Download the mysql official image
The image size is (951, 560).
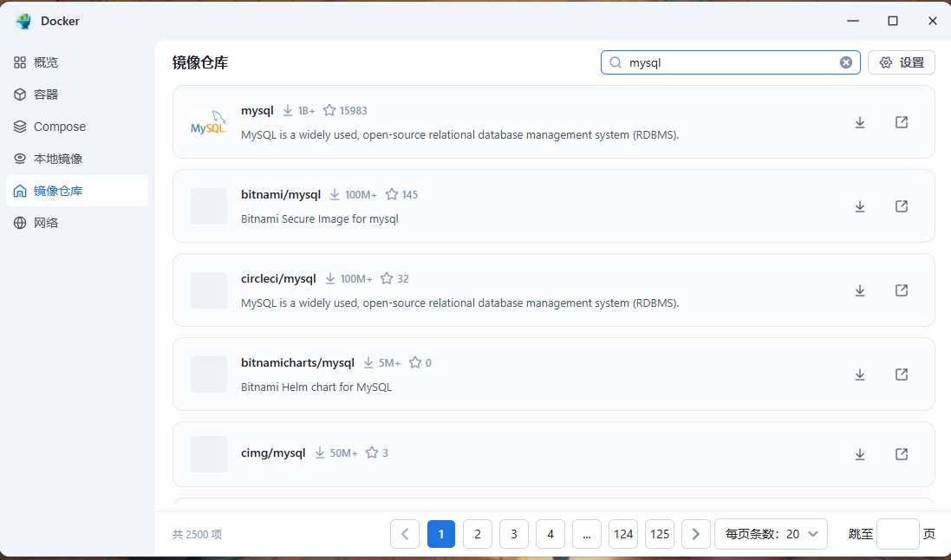[859, 122]
